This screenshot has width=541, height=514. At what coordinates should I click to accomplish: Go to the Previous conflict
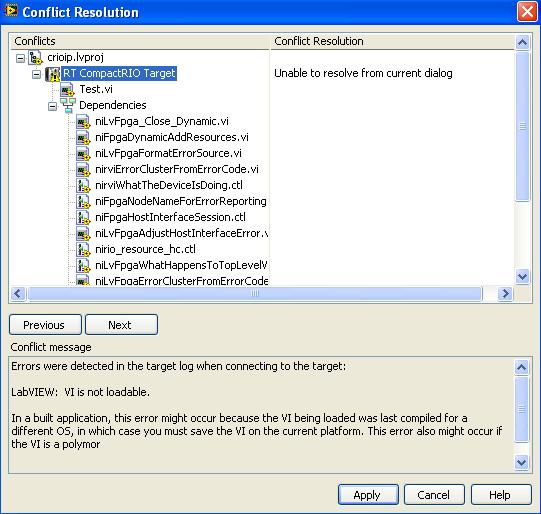coord(45,325)
